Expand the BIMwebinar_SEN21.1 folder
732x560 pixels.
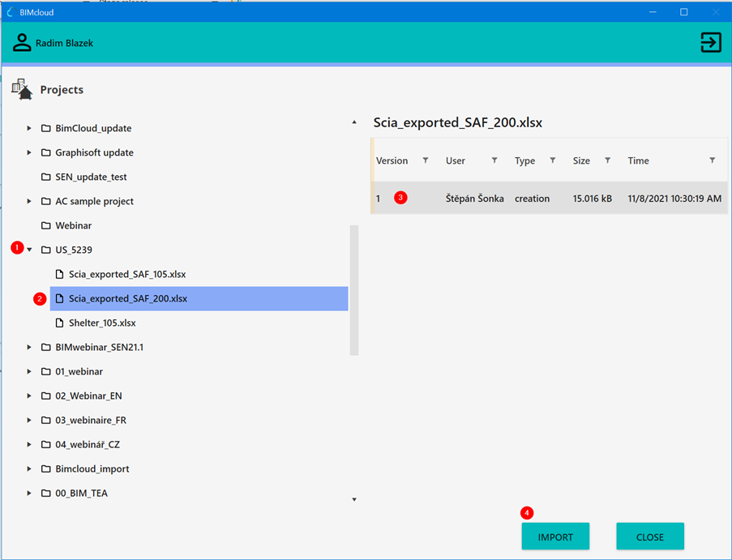(x=29, y=347)
